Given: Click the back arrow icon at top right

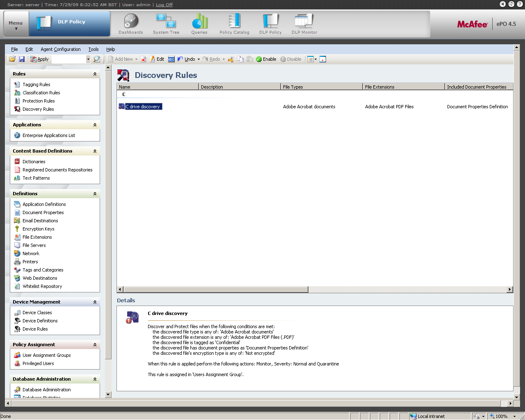Looking at the screenshot, I should 502,4.
